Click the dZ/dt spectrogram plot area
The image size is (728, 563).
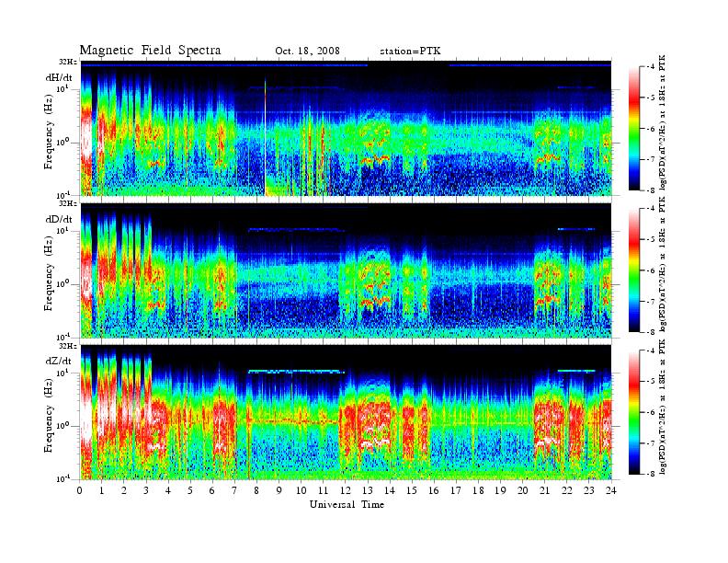click(x=346, y=412)
